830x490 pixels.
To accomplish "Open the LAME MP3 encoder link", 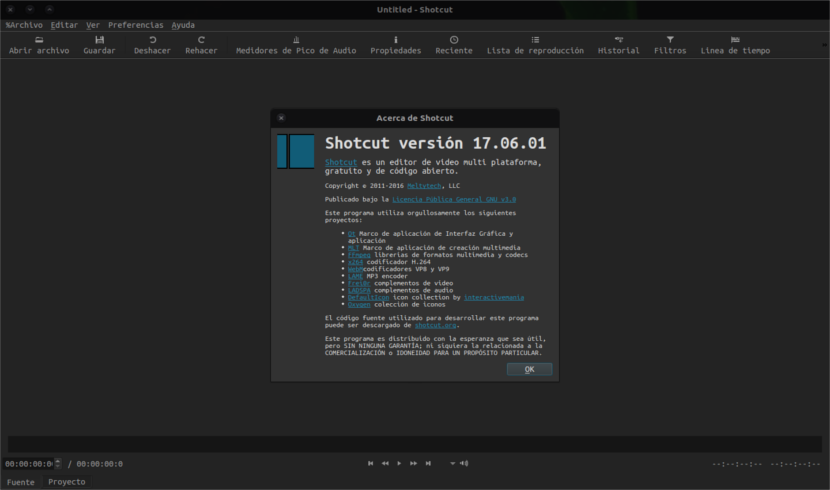I will [355, 276].
